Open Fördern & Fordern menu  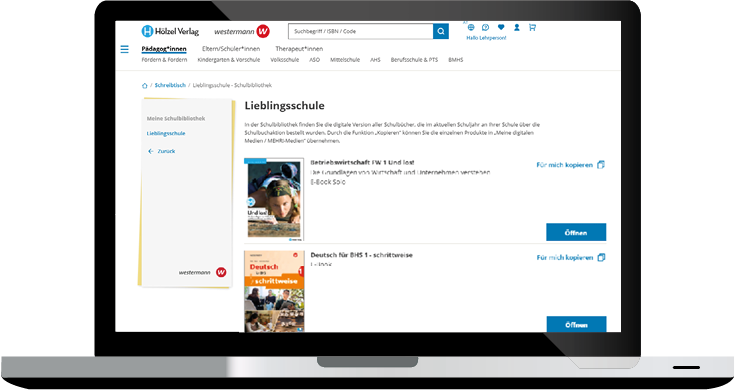click(x=164, y=60)
